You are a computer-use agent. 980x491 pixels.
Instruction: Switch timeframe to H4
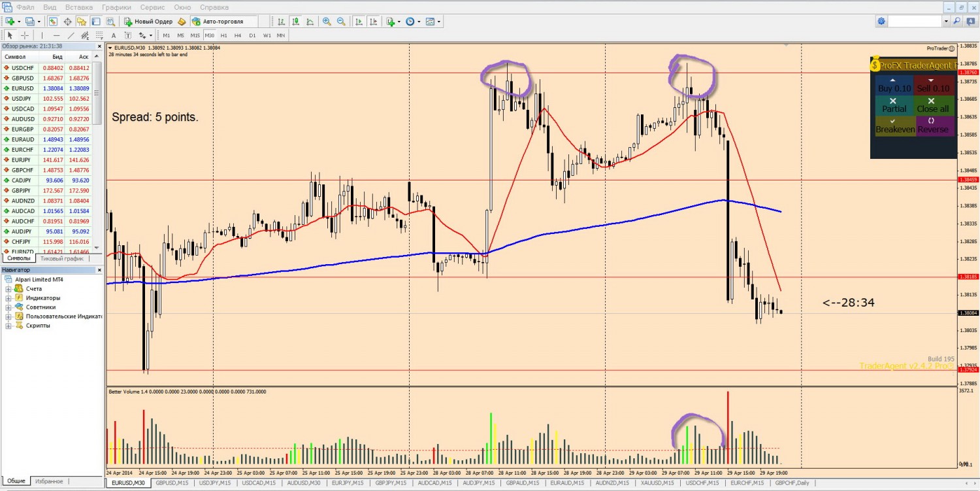point(238,35)
